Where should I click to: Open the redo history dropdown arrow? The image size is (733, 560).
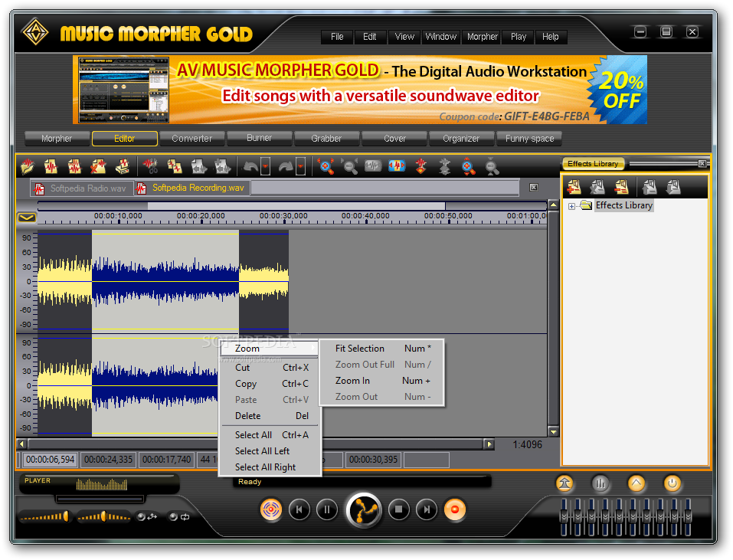tap(300, 166)
